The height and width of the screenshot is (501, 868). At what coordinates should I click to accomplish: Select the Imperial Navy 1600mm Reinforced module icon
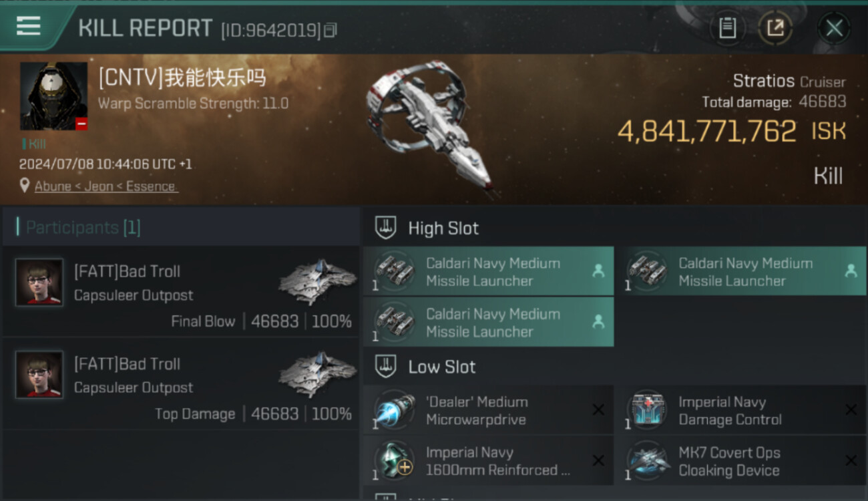pyautogui.click(x=395, y=461)
